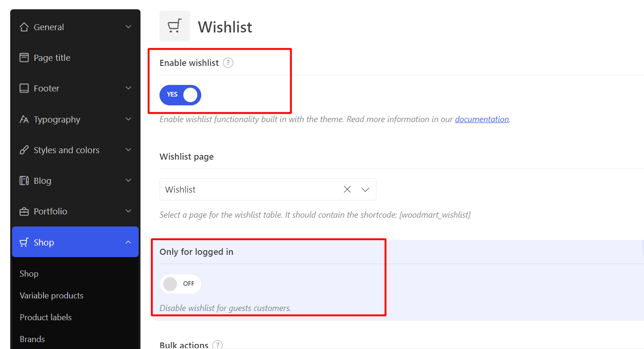Click the home icon beside General
The image size is (644, 349).
(x=24, y=27)
